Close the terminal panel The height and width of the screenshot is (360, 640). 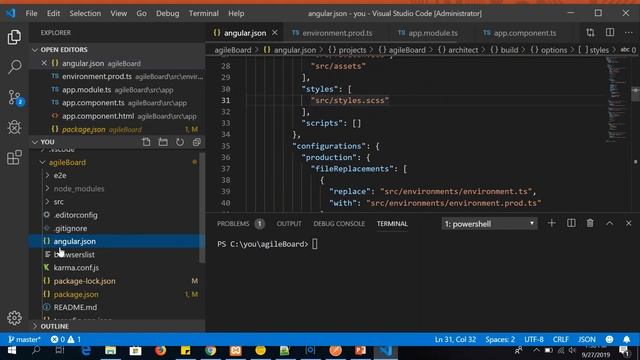pos(629,223)
